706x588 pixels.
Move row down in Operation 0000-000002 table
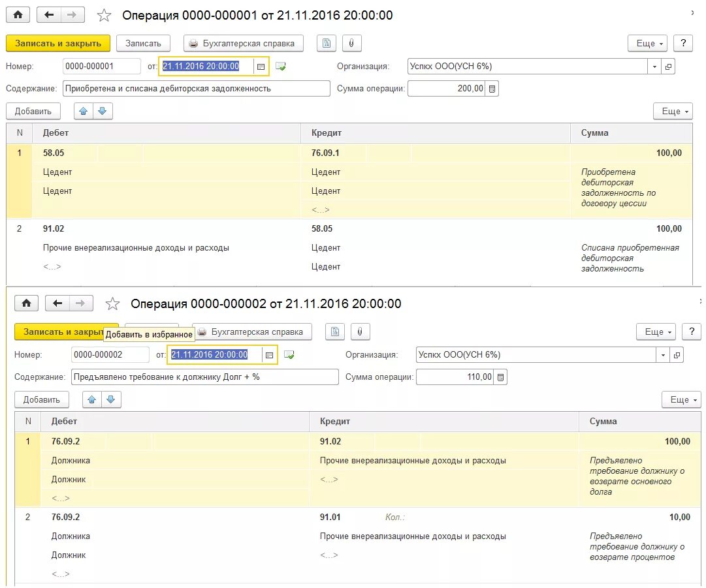click(111, 399)
